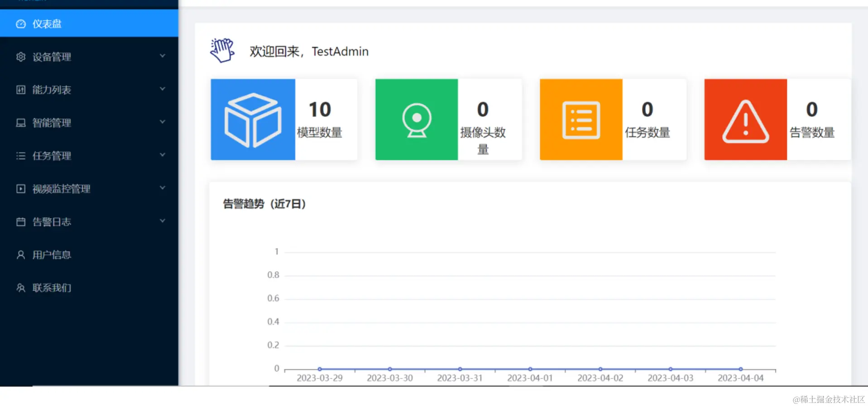Click the 任务管理 list icon
The height and width of the screenshot is (407, 868).
point(21,156)
